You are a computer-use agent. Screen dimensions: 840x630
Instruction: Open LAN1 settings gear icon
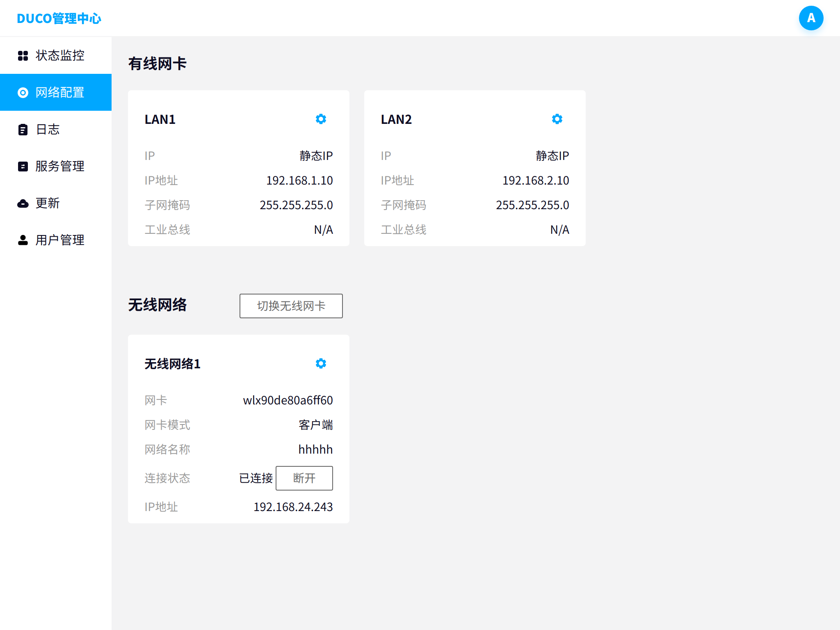click(x=321, y=119)
